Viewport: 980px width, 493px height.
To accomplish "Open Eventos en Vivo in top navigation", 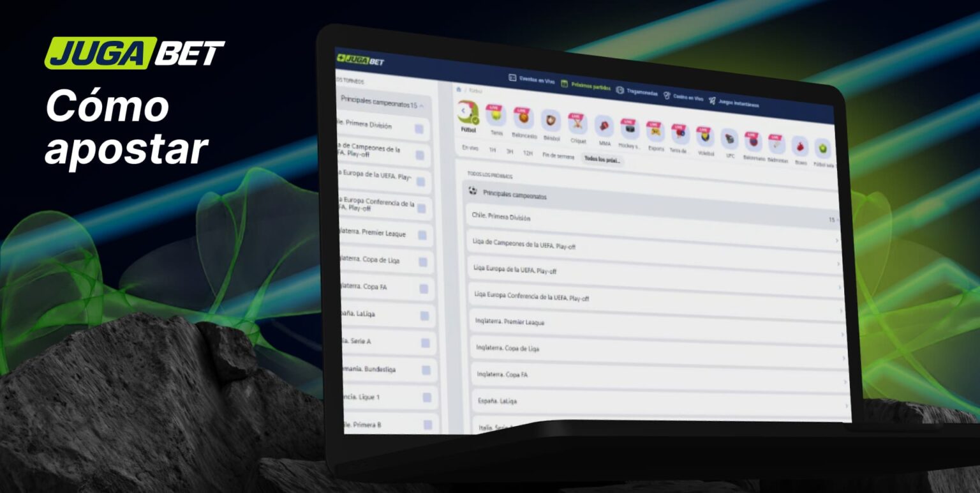I will 531,80.
